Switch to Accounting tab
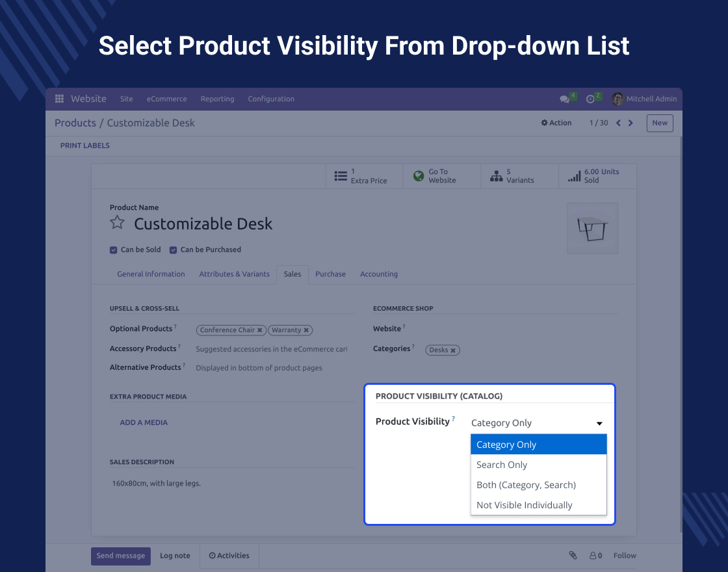The height and width of the screenshot is (572, 728). (x=379, y=274)
